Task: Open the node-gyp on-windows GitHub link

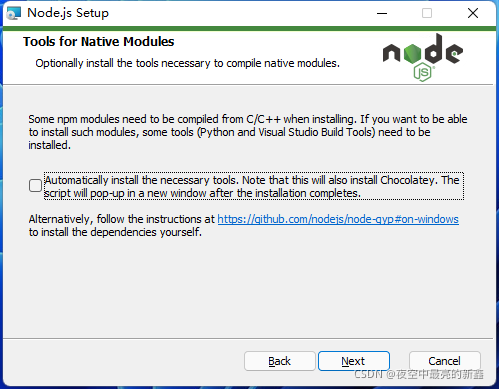Action: point(338,219)
